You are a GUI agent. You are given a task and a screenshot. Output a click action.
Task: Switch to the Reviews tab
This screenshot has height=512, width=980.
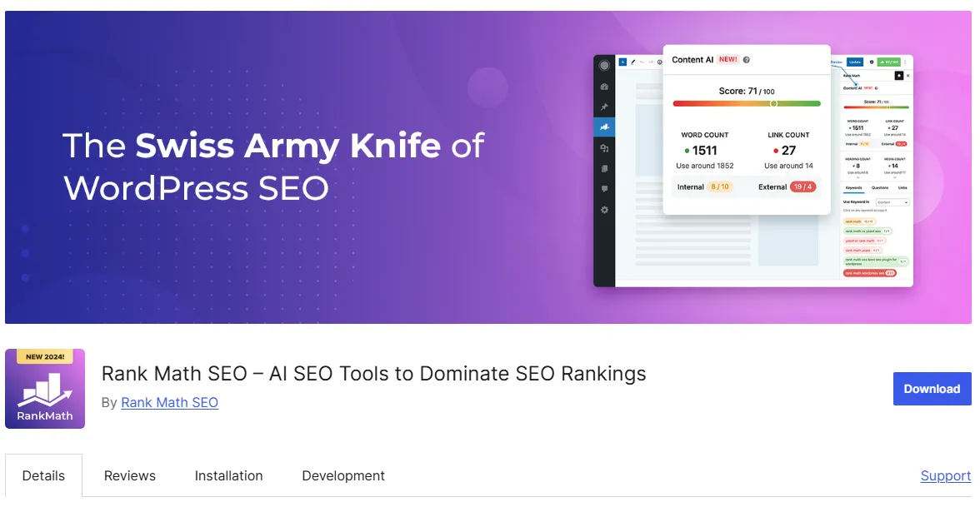point(130,476)
